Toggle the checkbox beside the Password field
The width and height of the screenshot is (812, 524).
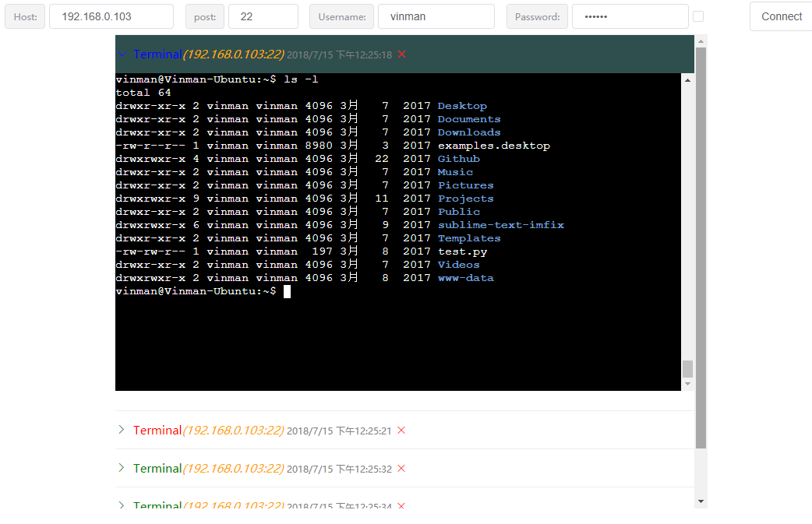pyautogui.click(x=698, y=16)
